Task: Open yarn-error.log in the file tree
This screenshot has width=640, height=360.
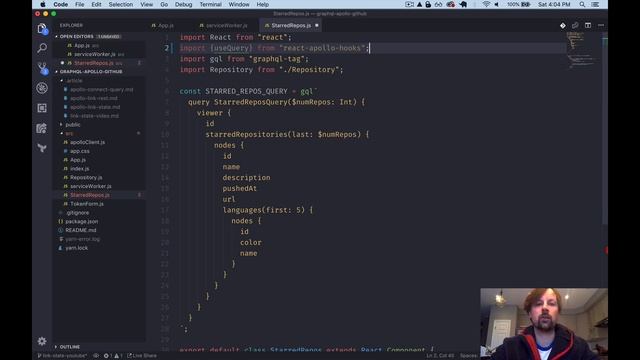Action: (82, 239)
